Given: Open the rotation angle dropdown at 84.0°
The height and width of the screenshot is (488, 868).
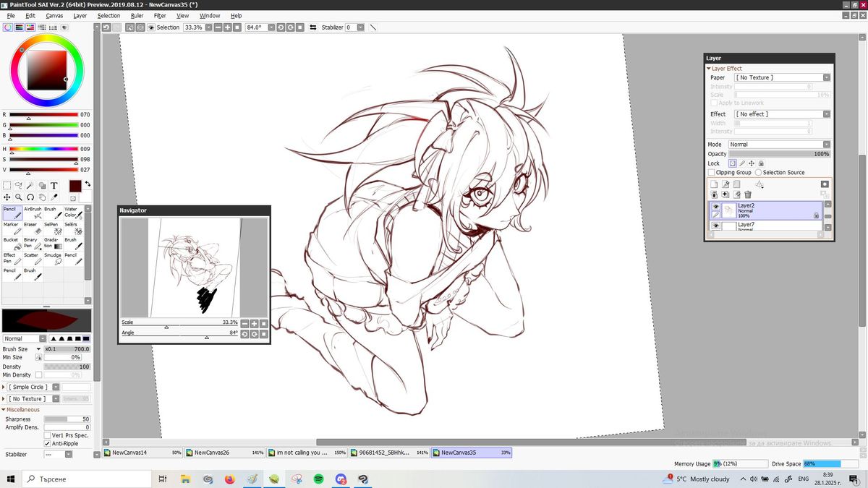Looking at the screenshot, I should 271,27.
